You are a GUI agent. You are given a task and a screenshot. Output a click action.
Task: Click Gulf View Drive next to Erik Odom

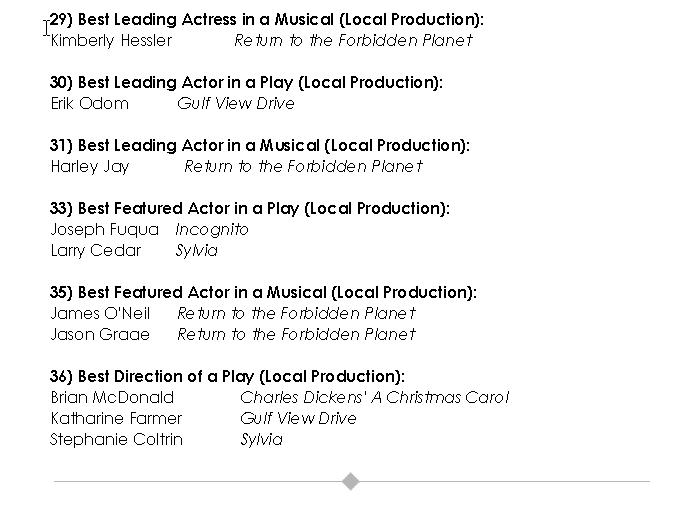[236, 103]
